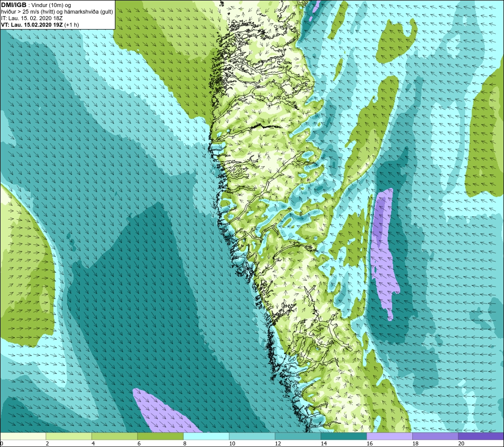Click the '2' legend scale label
Screen dimensions: 504x447
pos(47,443)
